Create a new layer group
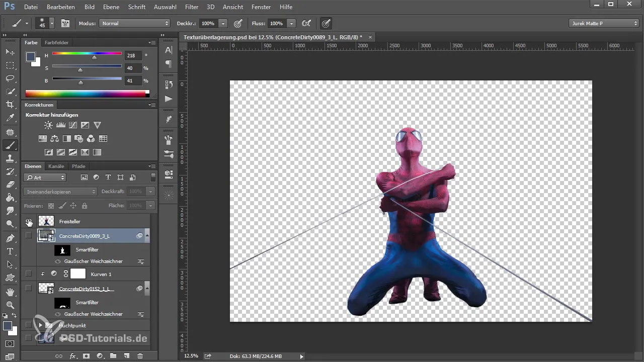The image size is (644, 362). coord(113,356)
